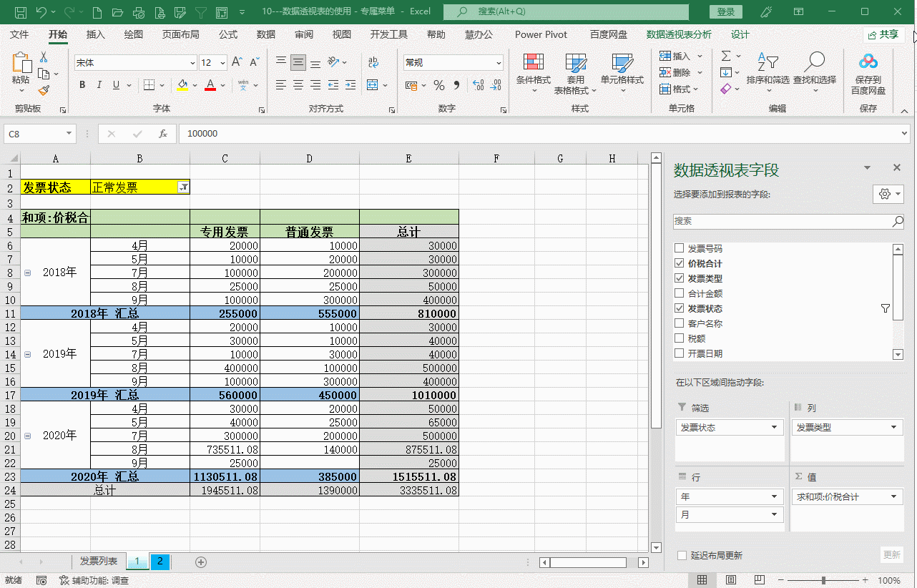Switch to the 插入 ribbon tab
The width and height of the screenshot is (917, 588).
pyautogui.click(x=95, y=34)
